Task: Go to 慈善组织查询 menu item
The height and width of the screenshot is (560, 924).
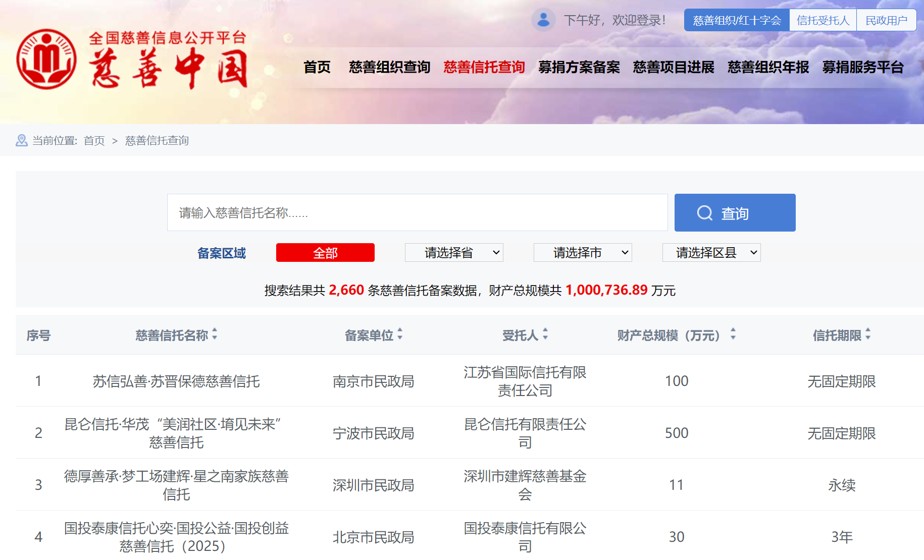Action: [x=389, y=67]
